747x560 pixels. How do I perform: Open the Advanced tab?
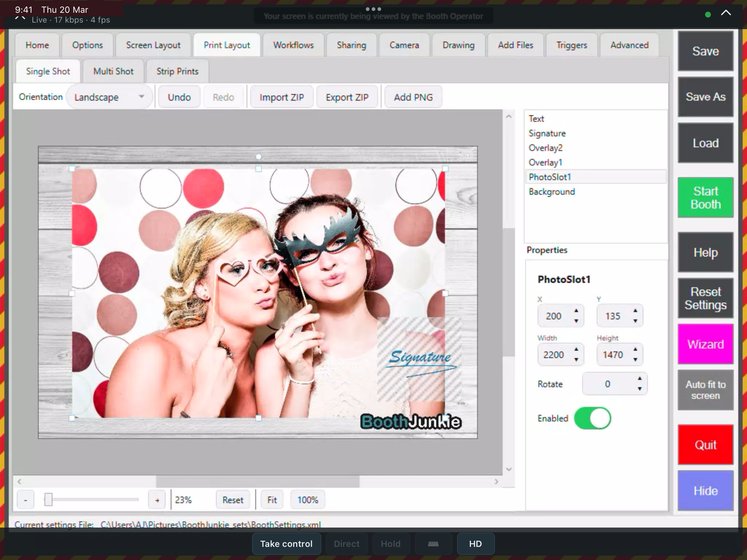coord(630,45)
